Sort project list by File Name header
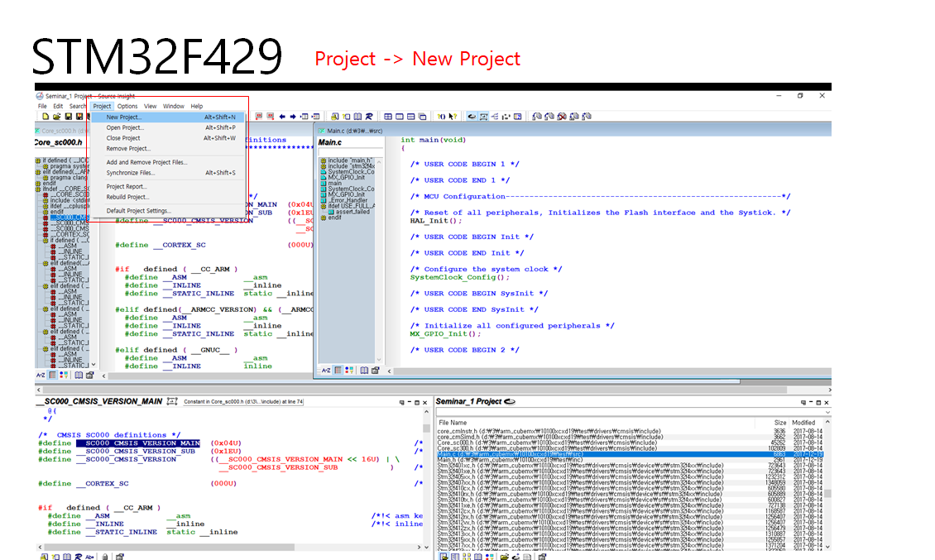Screen dimensions: 935x560 (x=597, y=422)
